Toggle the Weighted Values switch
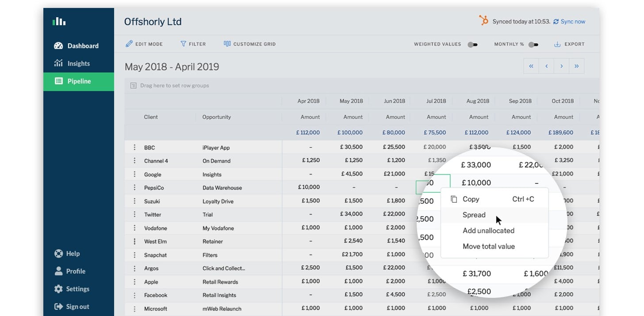The width and height of the screenshot is (644, 316). pyautogui.click(x=473, y=45)
